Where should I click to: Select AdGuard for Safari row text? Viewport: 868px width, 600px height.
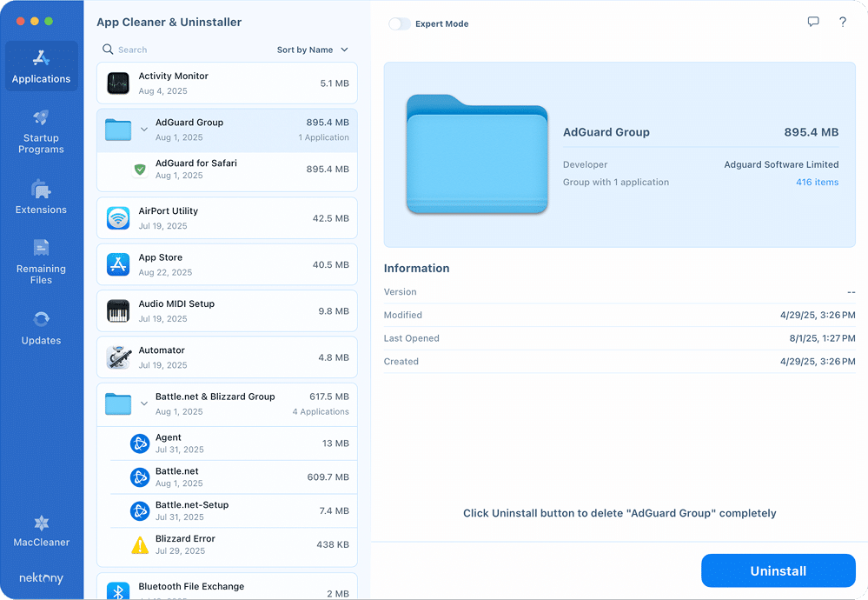pyautogui.click(x=196, y=163)
